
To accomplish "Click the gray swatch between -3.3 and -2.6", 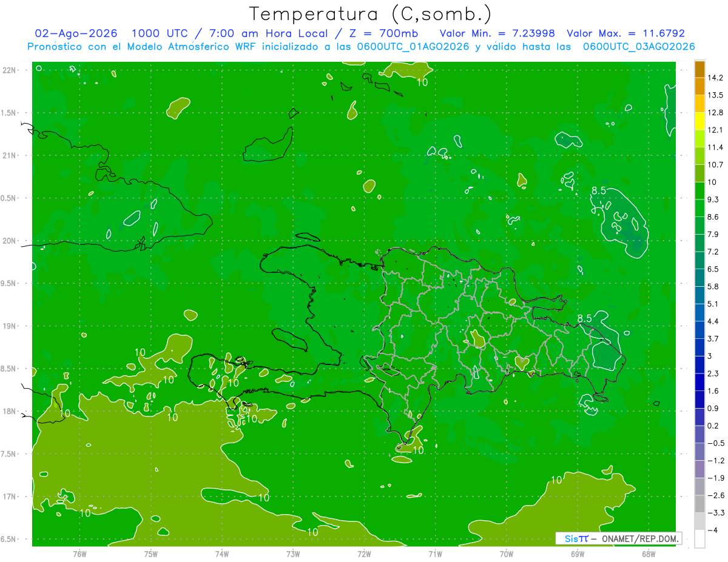I will [x=699, y=504].
